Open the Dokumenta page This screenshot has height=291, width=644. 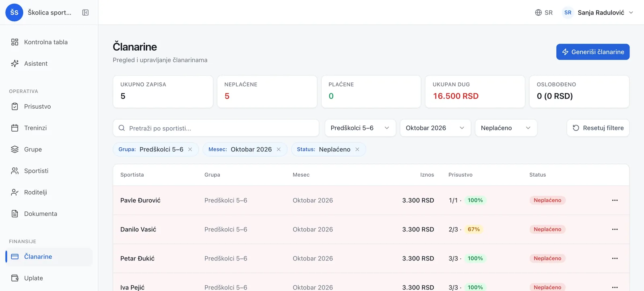tap(49, 214)
